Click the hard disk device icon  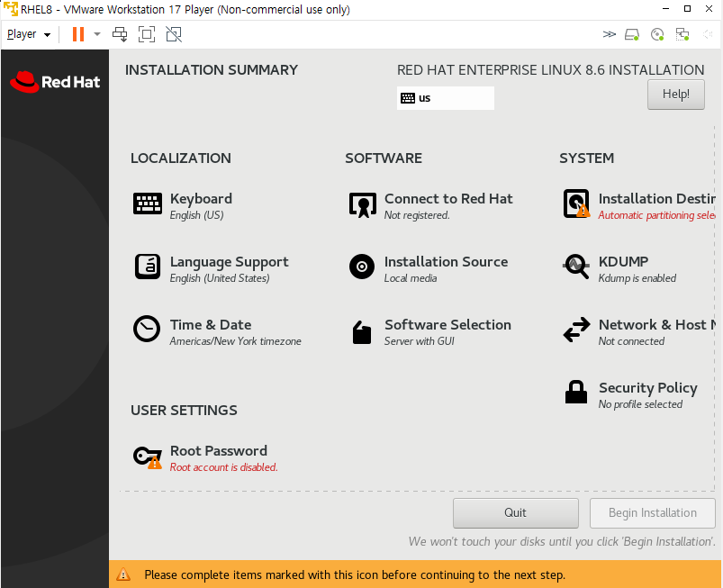pos(632,34)
